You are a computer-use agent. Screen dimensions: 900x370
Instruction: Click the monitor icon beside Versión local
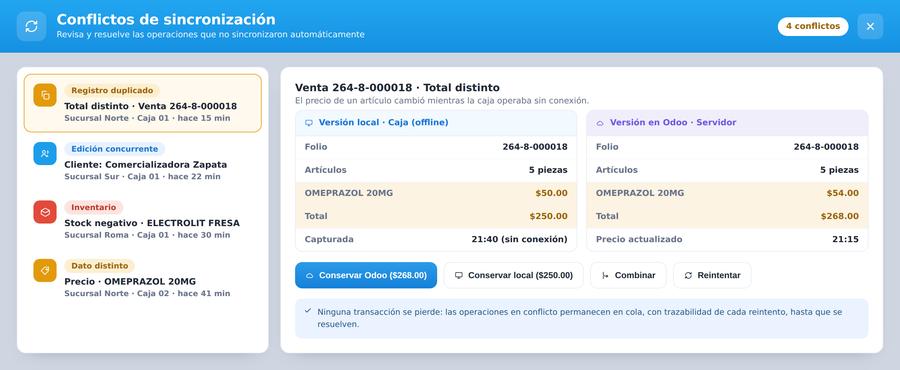click(309, 123)
